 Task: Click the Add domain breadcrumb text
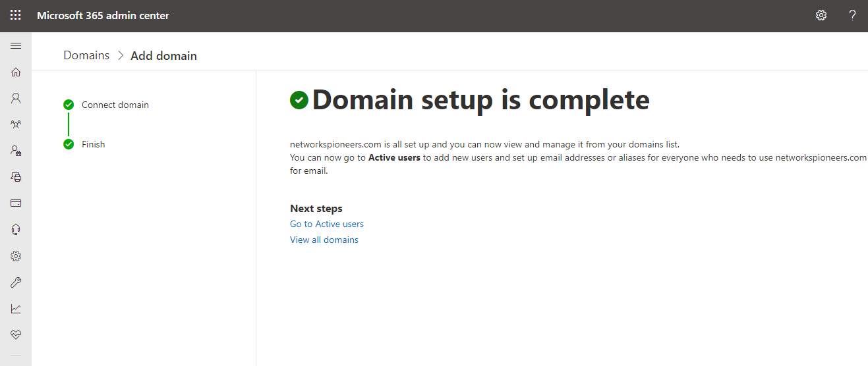[x=163, y=56]
